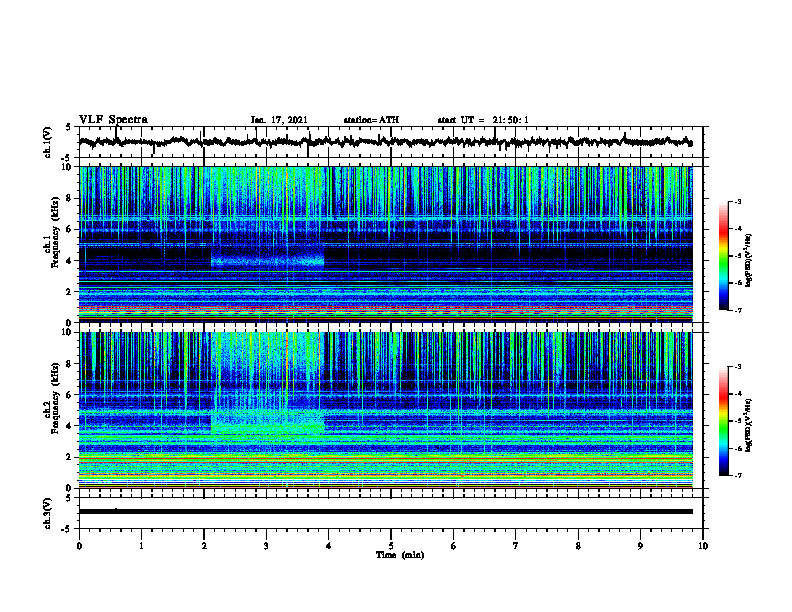Click the "VLF Spectra" plot title
Image resolution: width=792 pixels, height=612 pixels.
(x=113, y=120)
